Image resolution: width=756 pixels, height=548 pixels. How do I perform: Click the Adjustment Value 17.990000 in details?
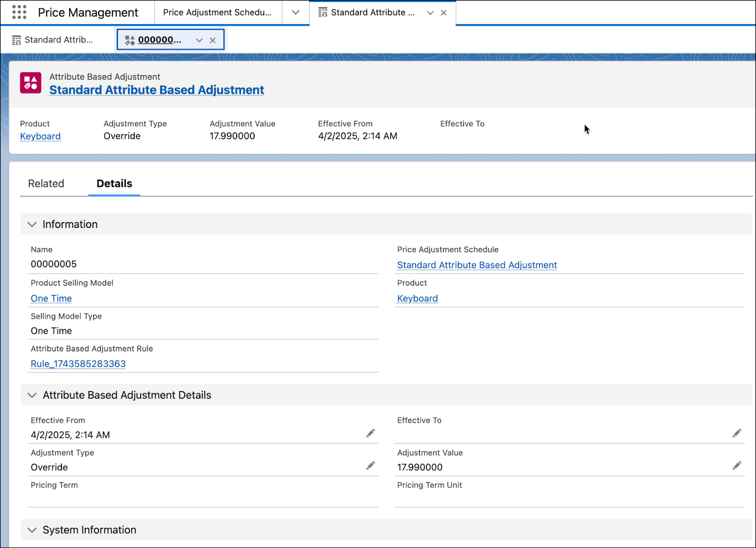coord(420,467)
